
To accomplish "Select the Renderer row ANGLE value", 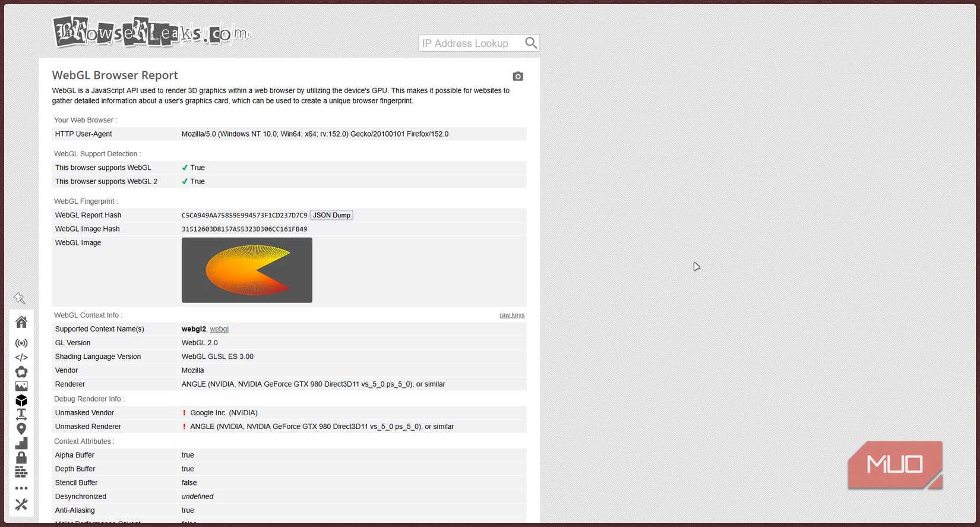I will (314, 384).
